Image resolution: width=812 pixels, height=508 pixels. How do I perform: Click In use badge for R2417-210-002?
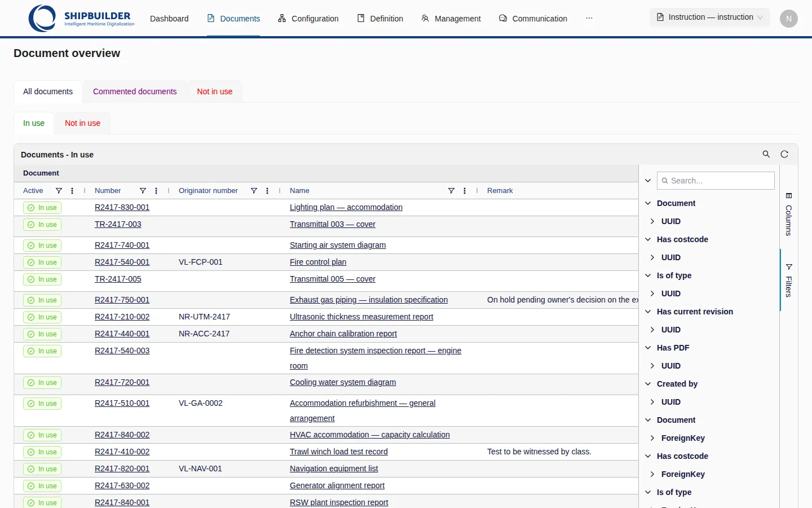42,317
